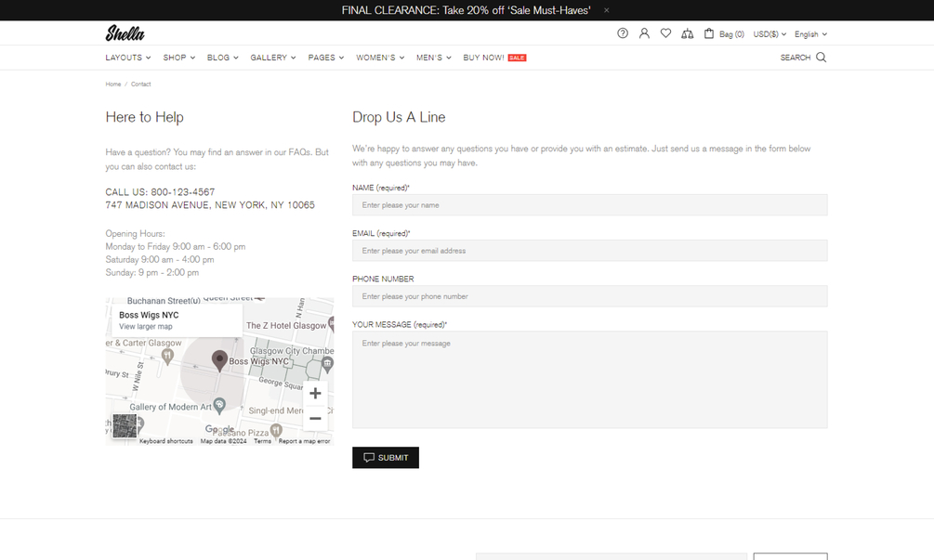Open the wishlist heart icon
934x560 pixels.
click(666, 33)
